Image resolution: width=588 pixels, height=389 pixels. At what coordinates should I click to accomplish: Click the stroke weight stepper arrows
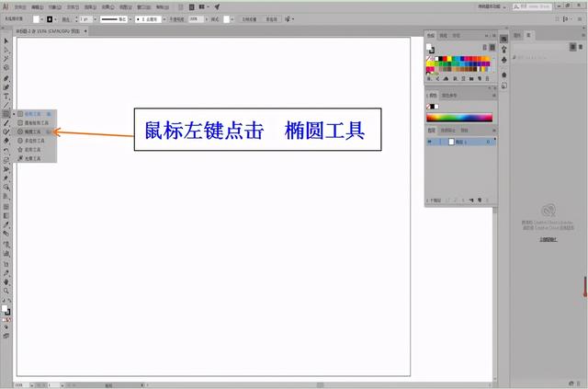(76, 19)
